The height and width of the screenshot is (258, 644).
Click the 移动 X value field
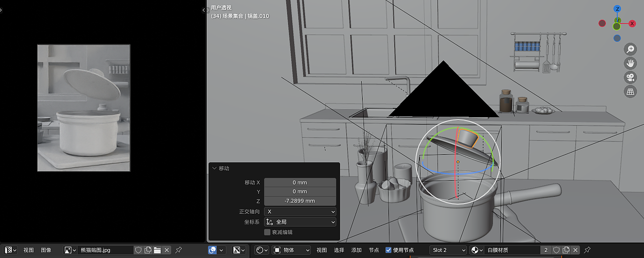tap(300, 183)
